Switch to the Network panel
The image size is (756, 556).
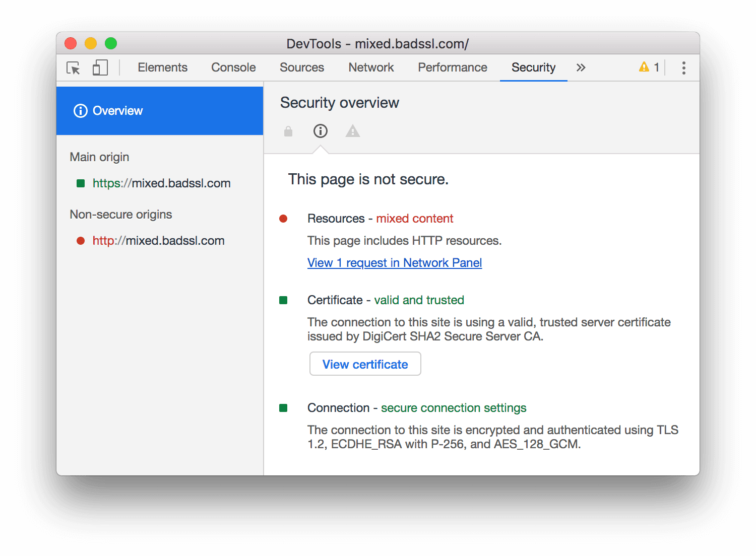[x=371, y=67]
